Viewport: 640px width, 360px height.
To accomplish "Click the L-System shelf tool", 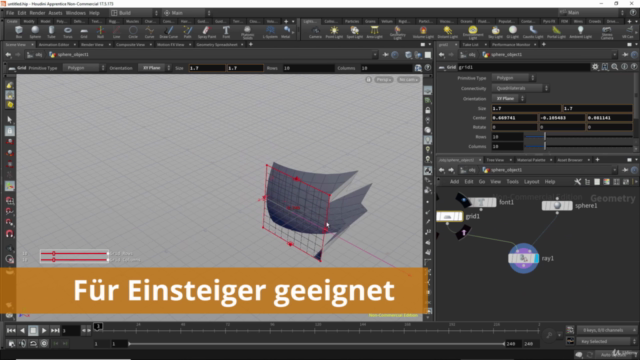I will click(x=270, y=31).
